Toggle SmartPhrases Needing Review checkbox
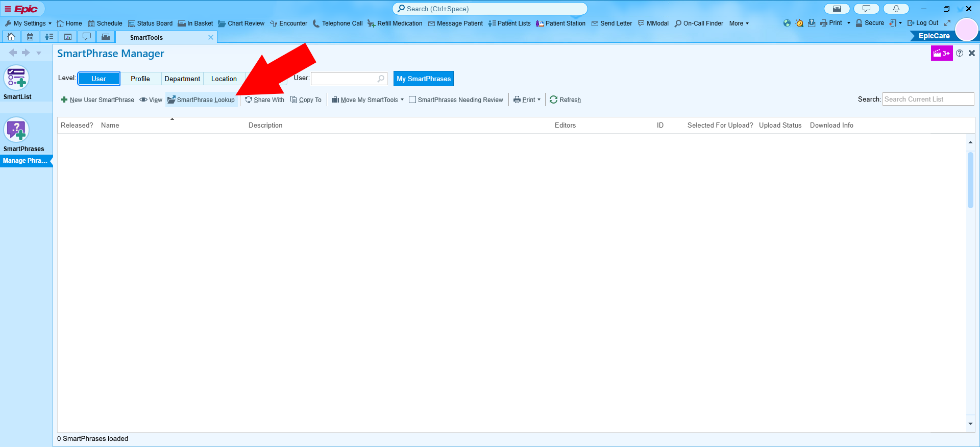 (x=412, y=100)
